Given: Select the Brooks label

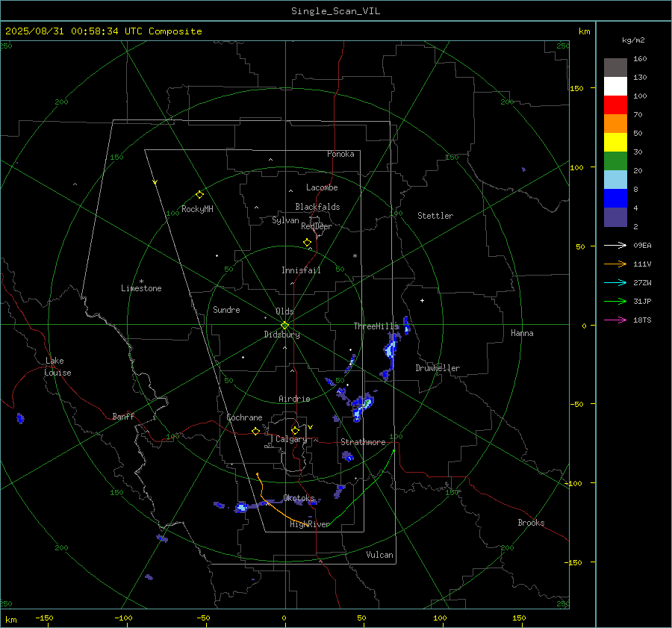Looking at the screenshot, I should [531, 523].
